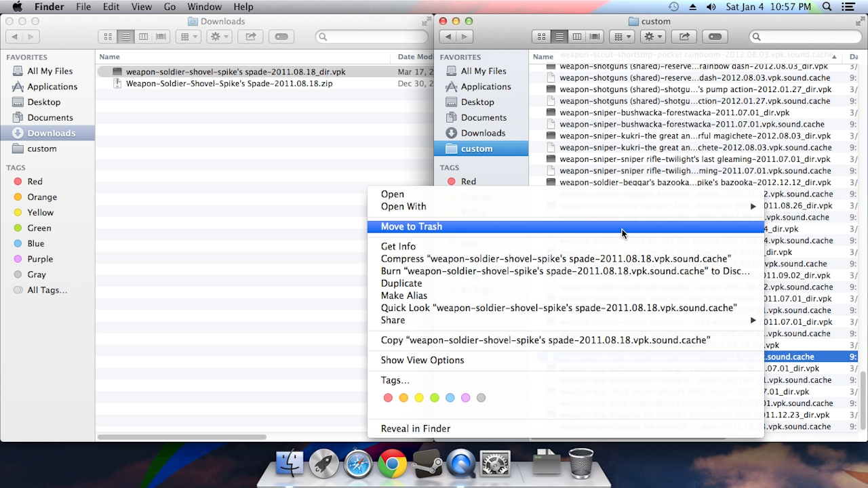Open Action gear dropdown in custom window
The width and height of the screenshot is (868, 488).
653,37
